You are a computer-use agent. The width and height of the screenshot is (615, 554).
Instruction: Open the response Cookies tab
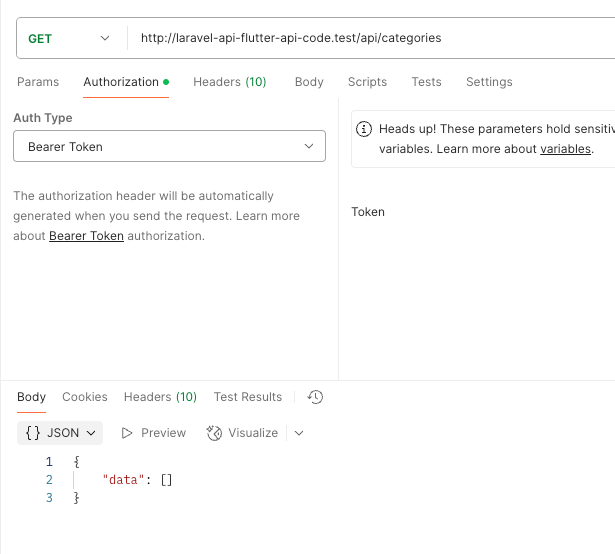click(85, 397)
